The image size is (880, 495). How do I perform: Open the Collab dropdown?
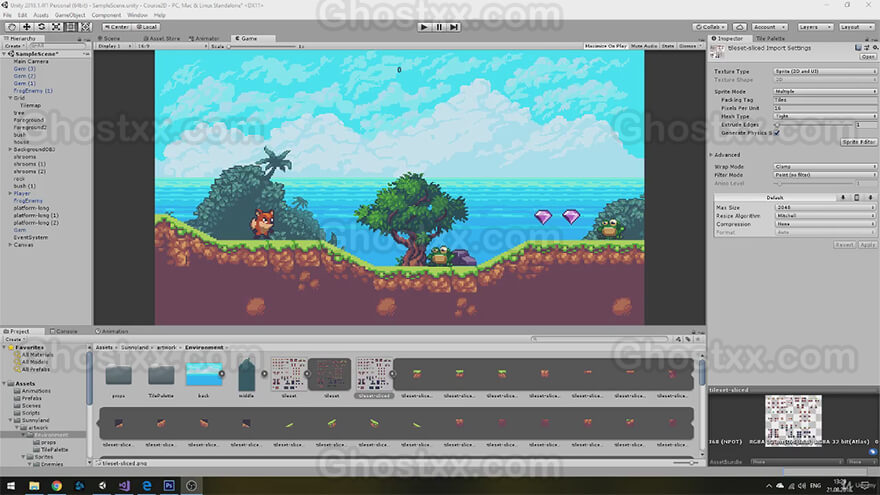point(711,27)
